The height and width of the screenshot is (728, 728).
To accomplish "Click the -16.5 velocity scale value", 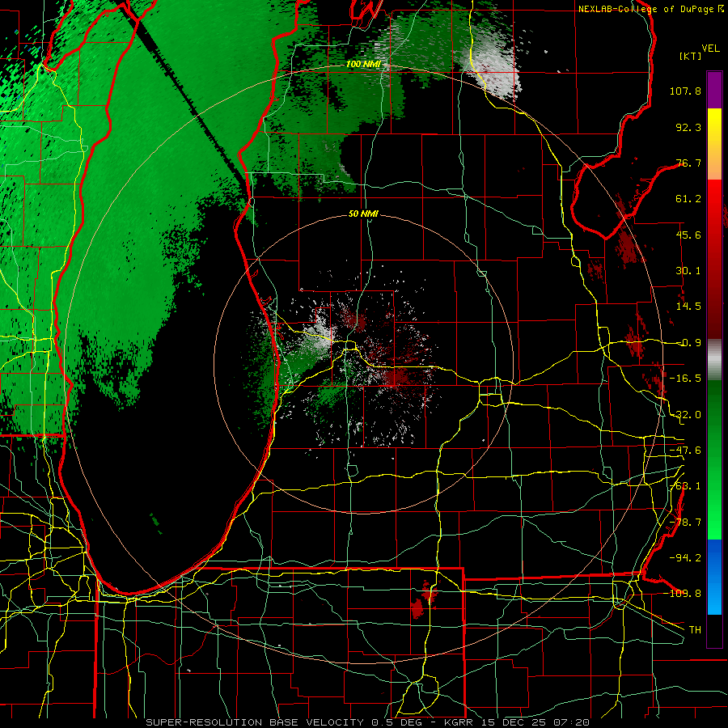I will click(x=685, y=379).
